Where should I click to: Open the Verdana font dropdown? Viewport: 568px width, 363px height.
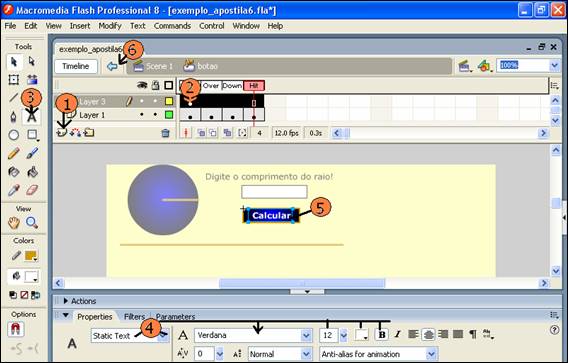coord(306,335)
